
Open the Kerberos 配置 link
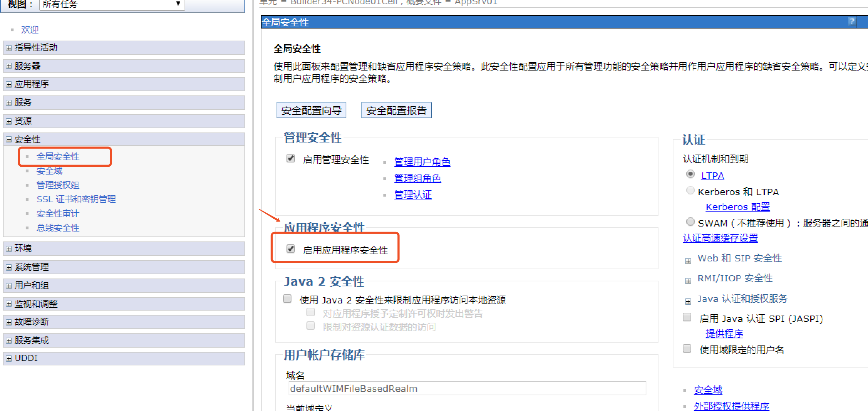[738, 207]
